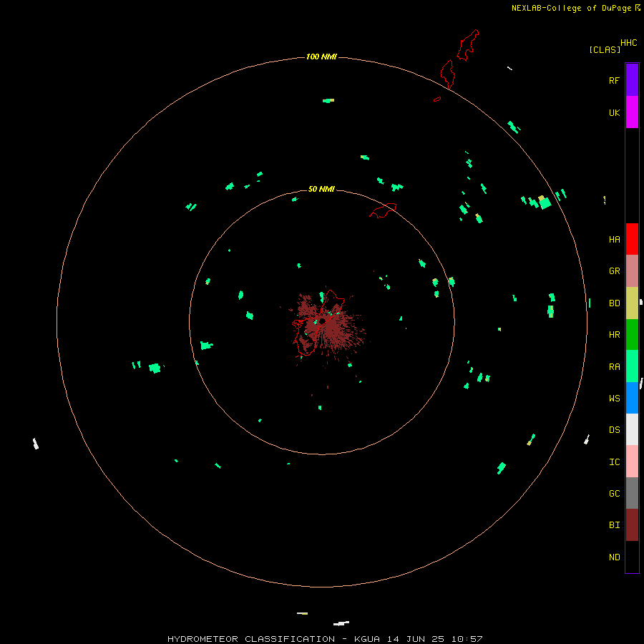Click the BD legend label
Viewport: 644px width, 644px height.
click(x=614, y=303)
